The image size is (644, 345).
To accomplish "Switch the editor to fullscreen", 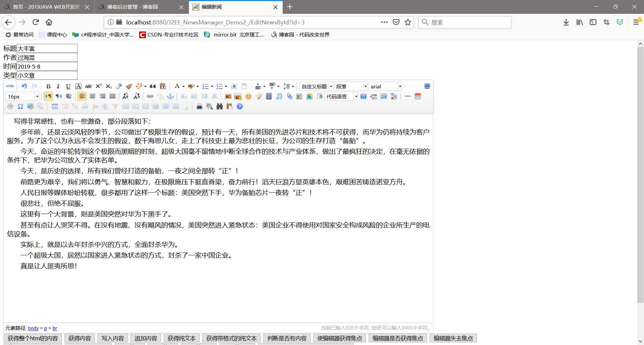I will pyautogui.click(x=427, y=86).
